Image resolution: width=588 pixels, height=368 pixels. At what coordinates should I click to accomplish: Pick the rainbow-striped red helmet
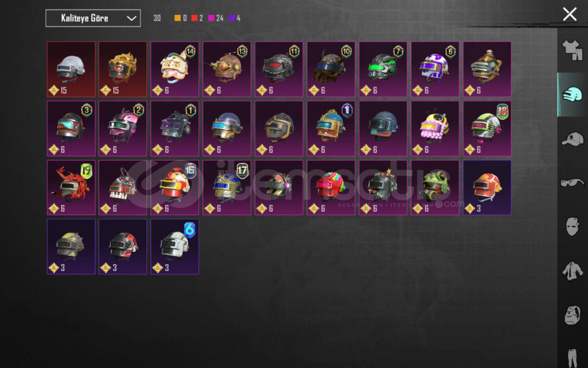pyautogui.click(x=331, y=187)
